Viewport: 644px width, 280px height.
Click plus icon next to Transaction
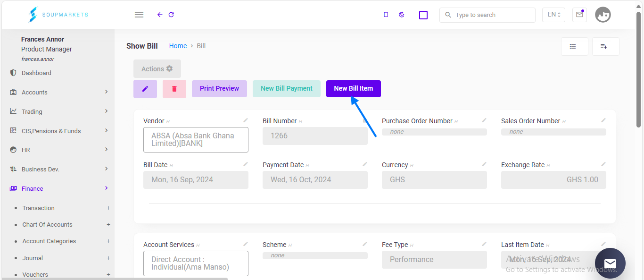[x=108, y=208]
